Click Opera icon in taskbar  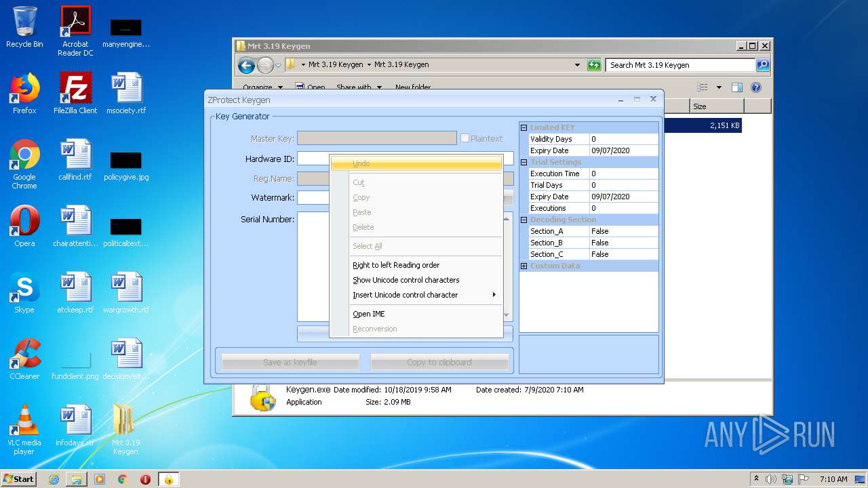point(146,479)
